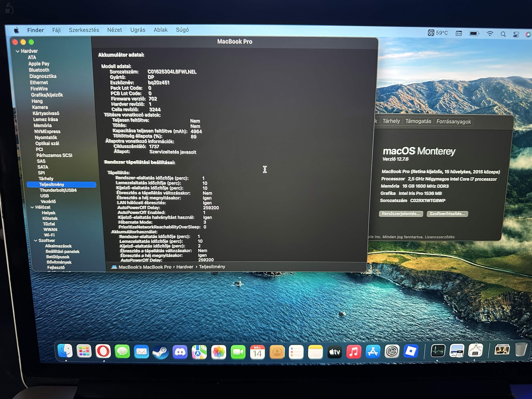This screenshot has width=532, height=399.
Task: Click the Szoftverfrissítés... button
Action: (447, 214)
